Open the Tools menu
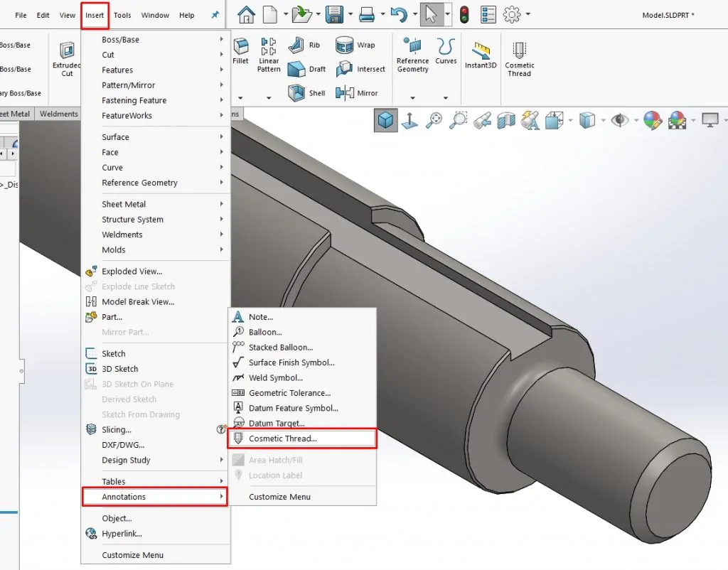The image size is (728, 570). point(122,16)
